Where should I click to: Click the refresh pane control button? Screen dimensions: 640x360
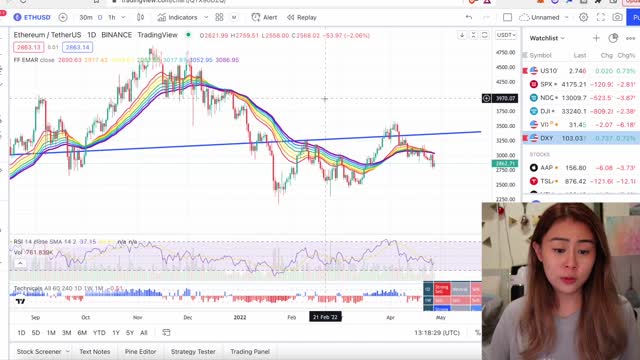[x=484, y=35]
